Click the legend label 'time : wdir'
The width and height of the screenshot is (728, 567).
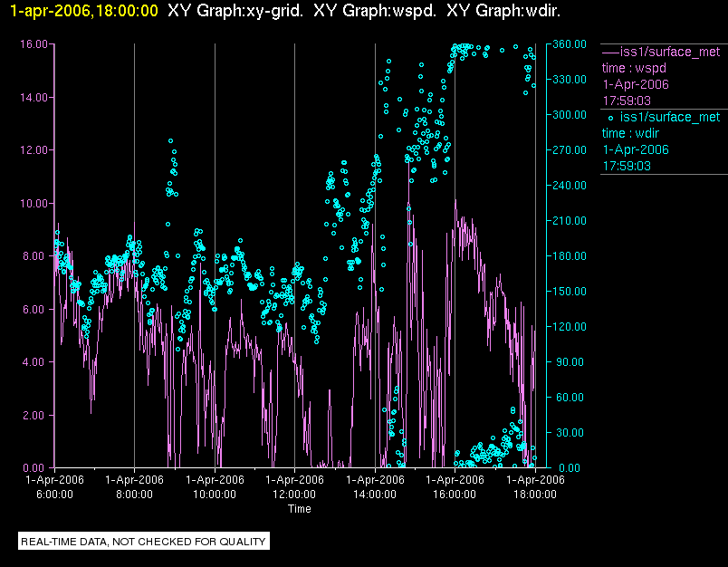[630, 134]
